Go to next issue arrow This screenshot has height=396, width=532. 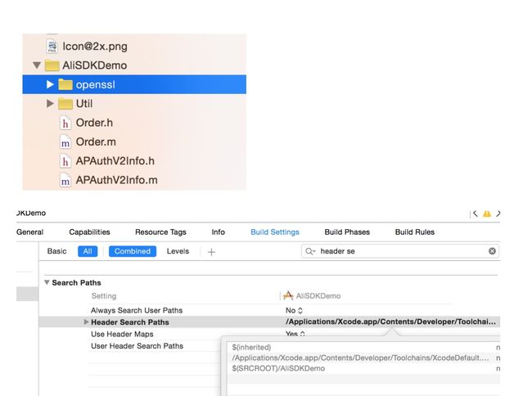[x=498, y=214]
